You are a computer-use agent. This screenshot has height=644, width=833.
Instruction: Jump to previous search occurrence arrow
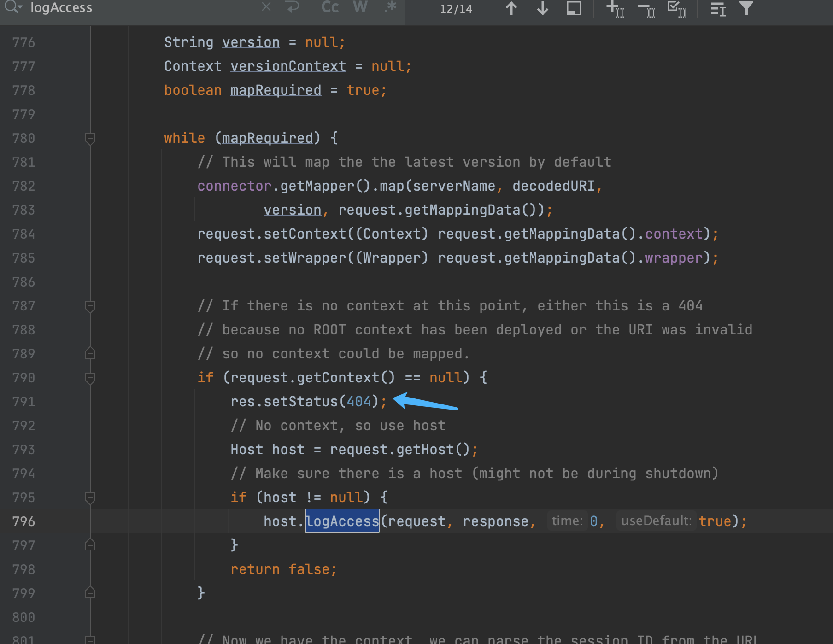tap(511, 8)
